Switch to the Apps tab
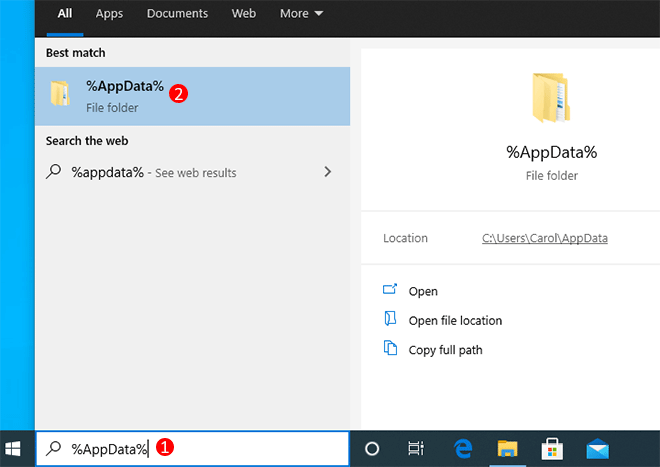The height and width of the screenshot is (467, 660). tap(109, 13)
